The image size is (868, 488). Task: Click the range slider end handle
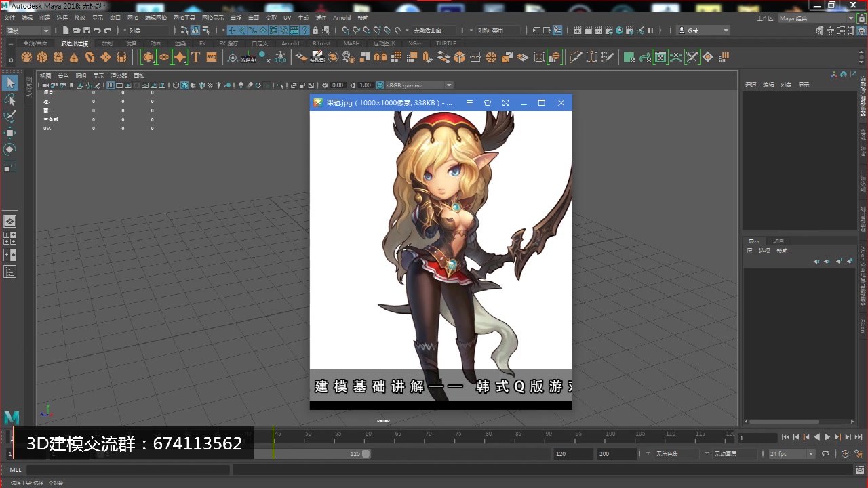(366, 453)
